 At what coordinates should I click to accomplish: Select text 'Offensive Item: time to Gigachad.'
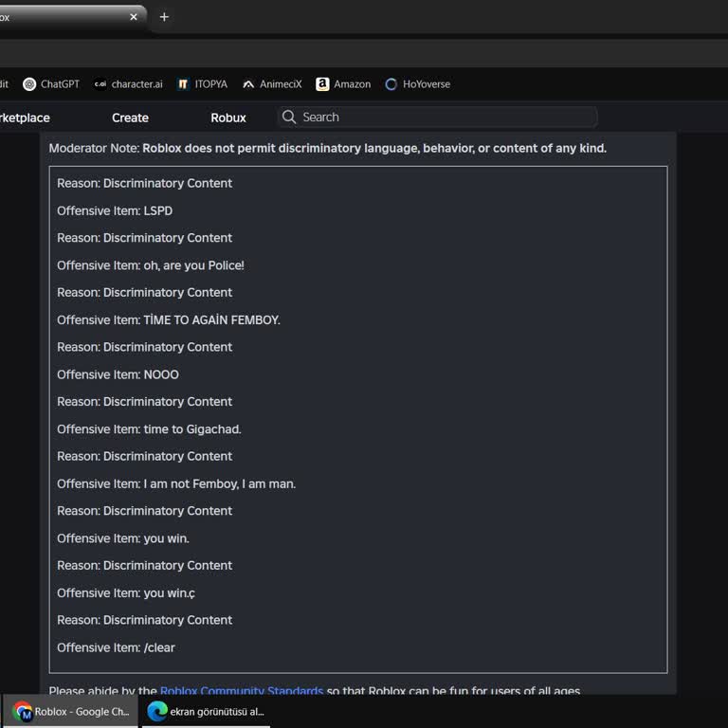(x=149, y=429)
